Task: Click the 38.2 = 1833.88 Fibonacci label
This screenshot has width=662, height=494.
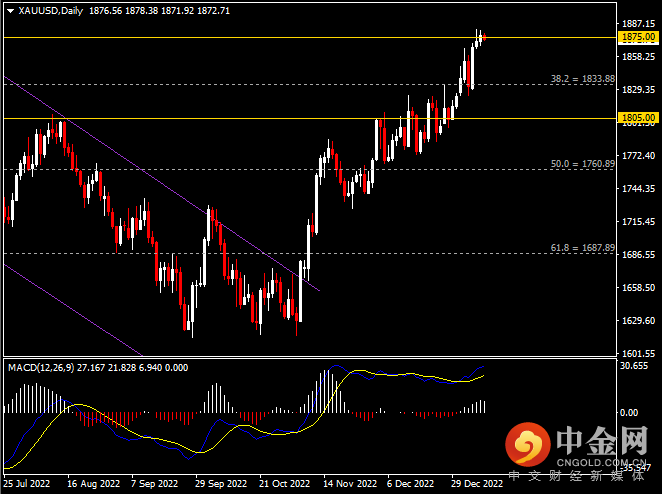Action: 582,78
